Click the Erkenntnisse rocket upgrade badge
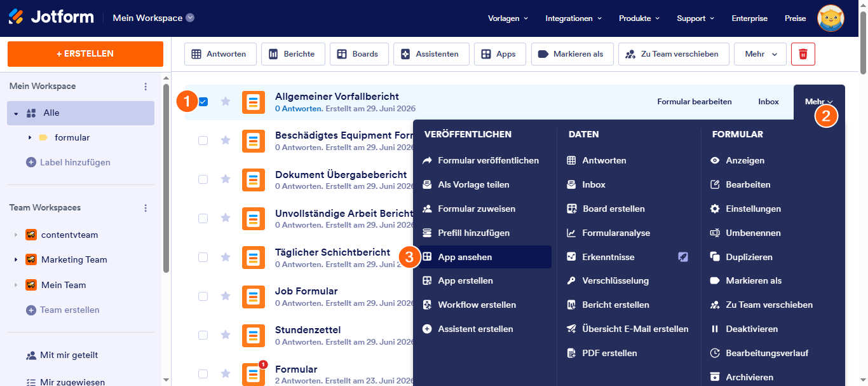Image resolution: width=868 pixels, height=386 pixels. [682, 257]
